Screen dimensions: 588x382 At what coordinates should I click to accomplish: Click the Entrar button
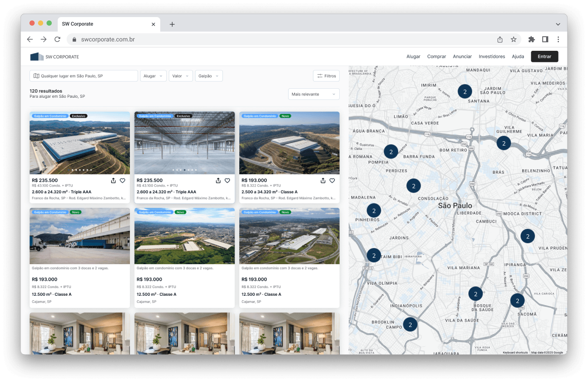544,57
